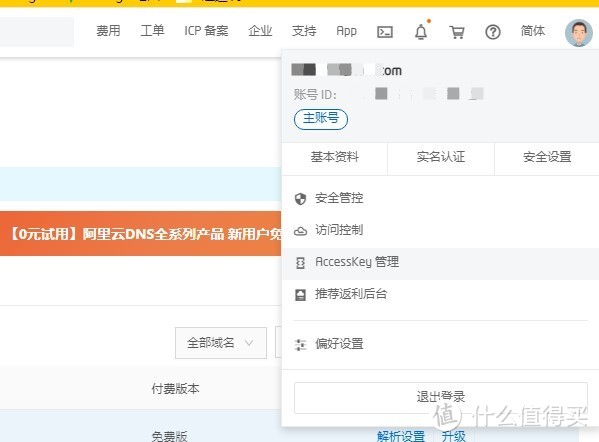Viewport: 599px width, 442px height.
Task: Select 安全管控 from account menu
Action: (x=440, y=198)
